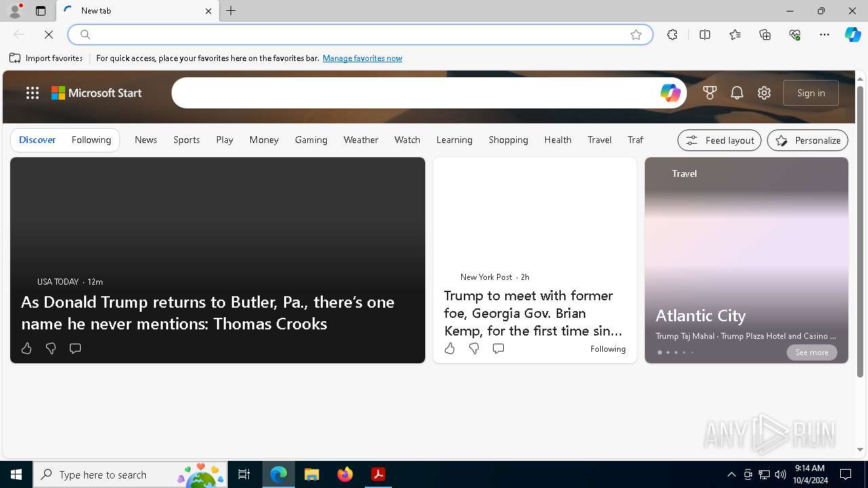The height and width of the screenshot is (488, 868).
Task: Open the Health category
Action: click(557, 140)
